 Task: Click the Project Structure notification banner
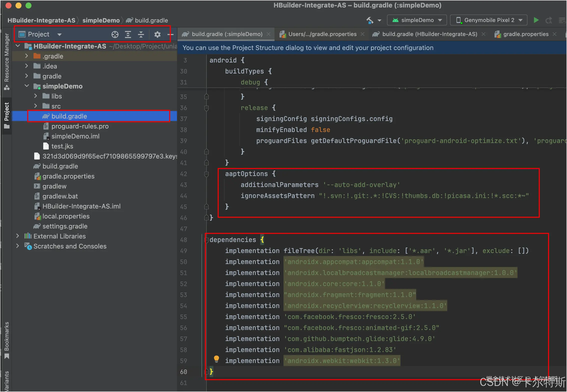(372, 48)
